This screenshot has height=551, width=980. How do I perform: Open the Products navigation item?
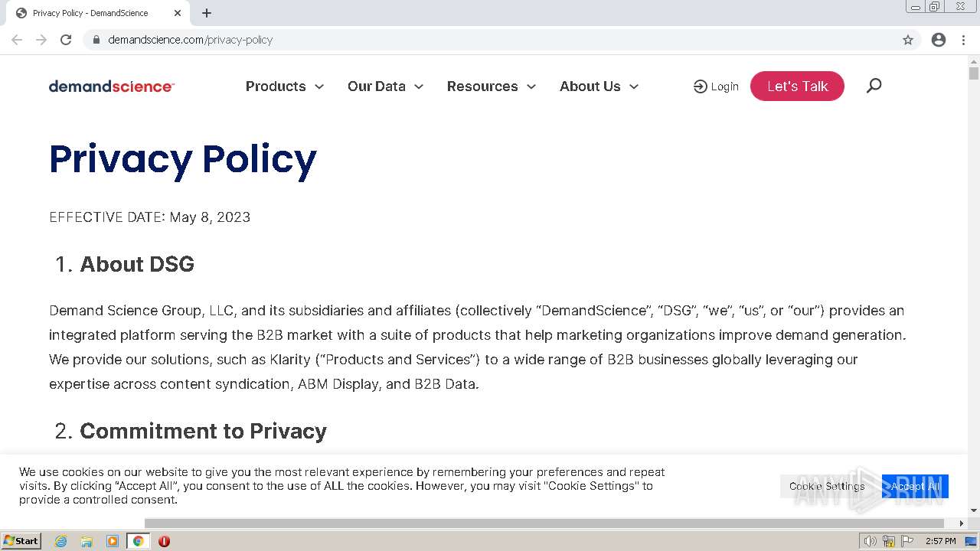tap(276, 86)
